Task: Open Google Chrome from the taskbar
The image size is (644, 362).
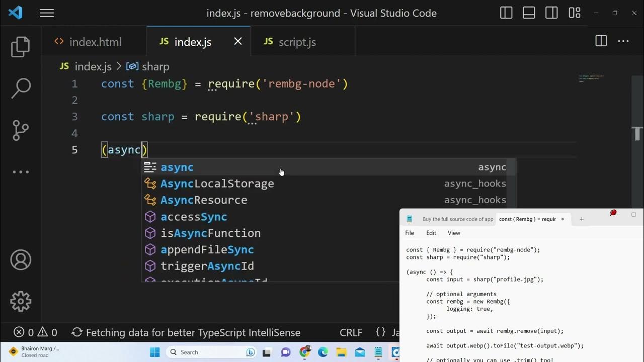Action: [304, 352]
